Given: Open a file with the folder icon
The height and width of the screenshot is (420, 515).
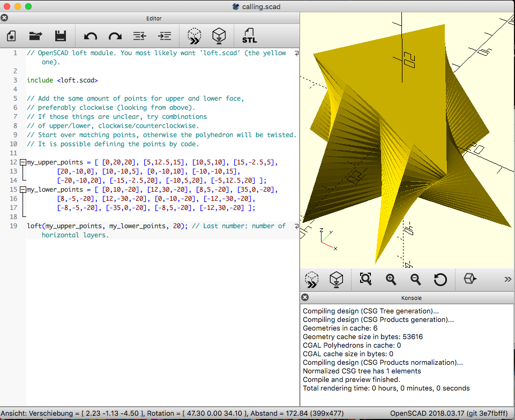Looking at the screenshot, I should pos(35,36).
